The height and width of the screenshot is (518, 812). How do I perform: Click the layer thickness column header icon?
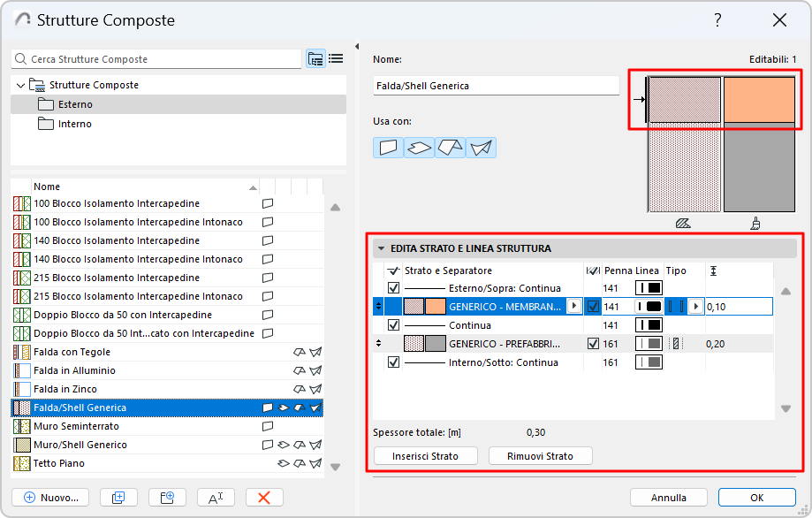click(x=713, y=270)
